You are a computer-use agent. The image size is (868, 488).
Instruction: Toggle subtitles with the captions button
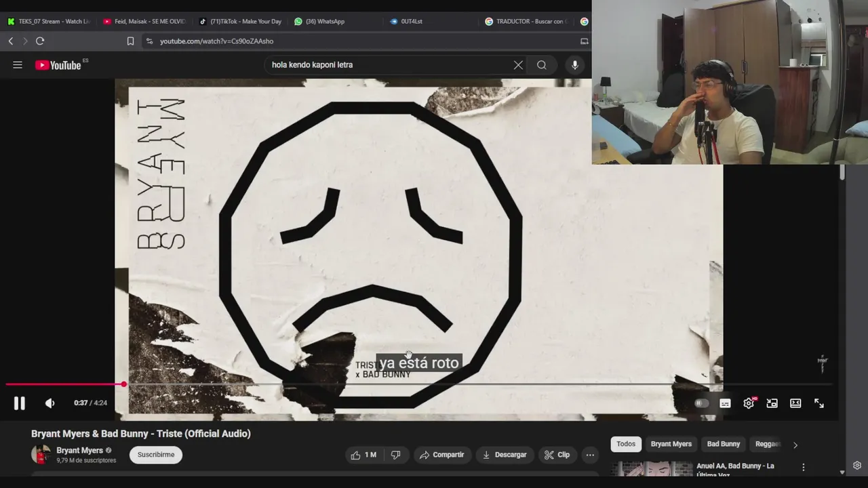coord(725,403)
